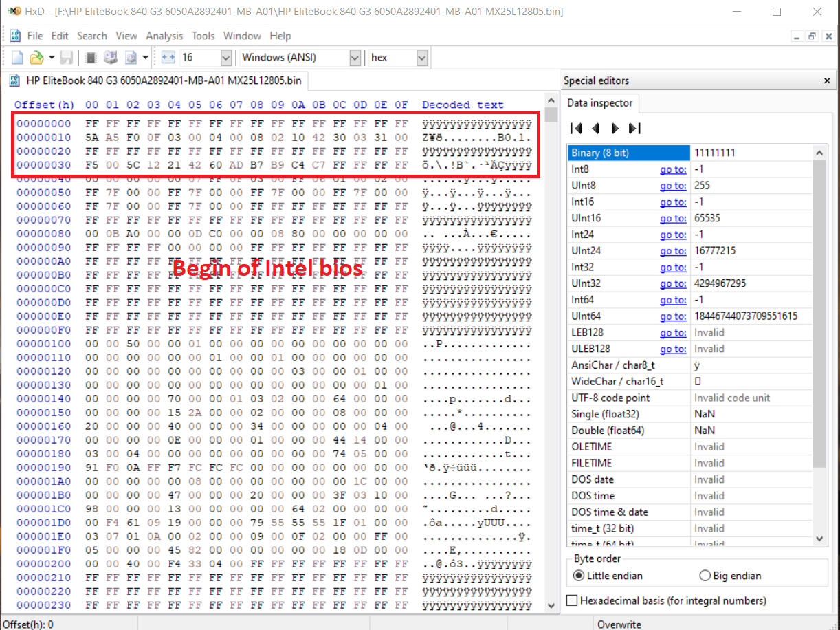
Task: Open the hex offset base dropdown
Action: point(422,58)
